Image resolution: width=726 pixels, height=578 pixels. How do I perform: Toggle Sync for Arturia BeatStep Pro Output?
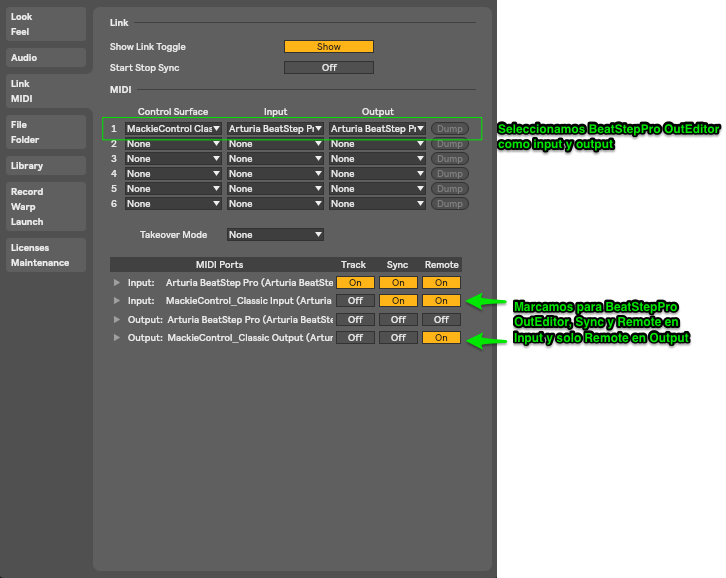[x=398, y=320]
